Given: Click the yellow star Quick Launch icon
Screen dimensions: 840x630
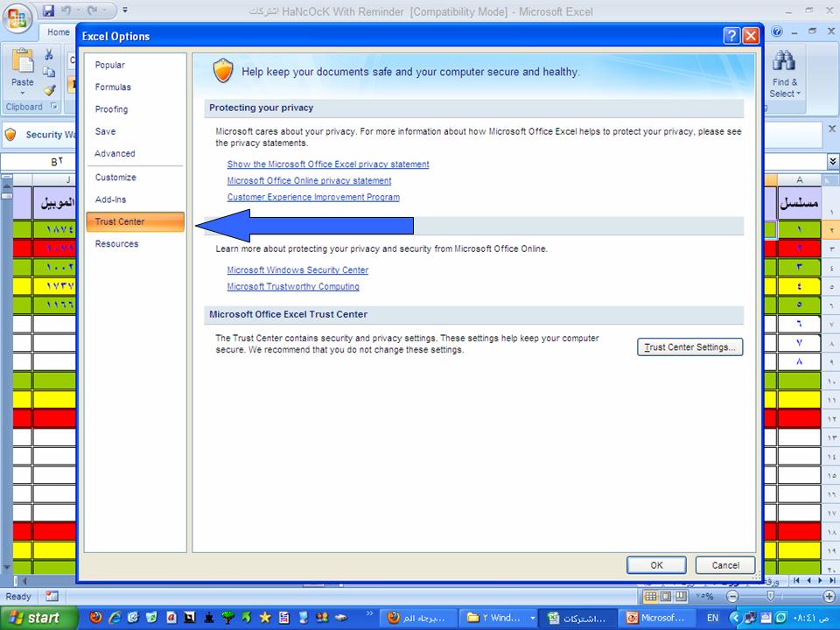Looking at the screenshot, I should tap(265, 618).
